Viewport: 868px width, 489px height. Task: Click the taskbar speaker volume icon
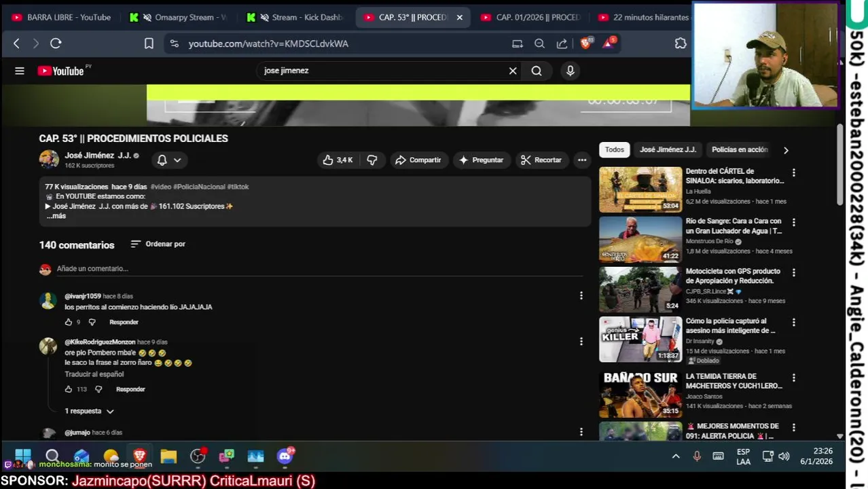point(784,456)
